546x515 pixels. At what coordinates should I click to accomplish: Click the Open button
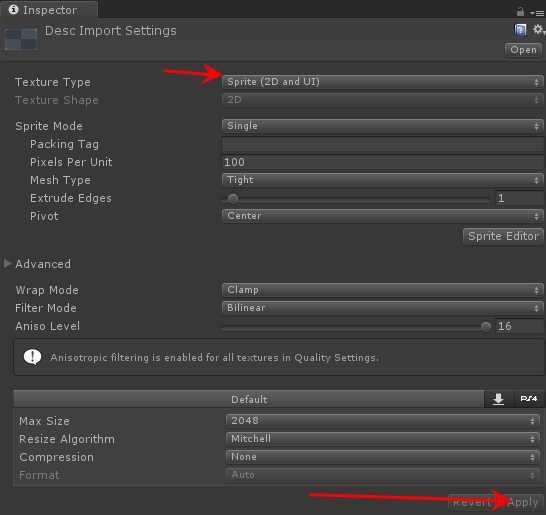click(x=523, y=50)
